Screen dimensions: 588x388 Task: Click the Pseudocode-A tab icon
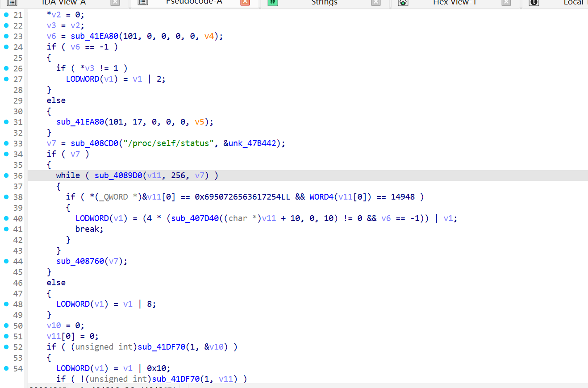(x=142, y=2)
